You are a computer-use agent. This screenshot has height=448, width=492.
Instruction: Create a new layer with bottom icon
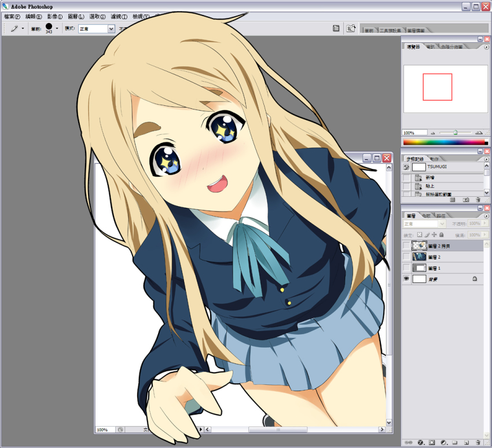click(467, 442)
